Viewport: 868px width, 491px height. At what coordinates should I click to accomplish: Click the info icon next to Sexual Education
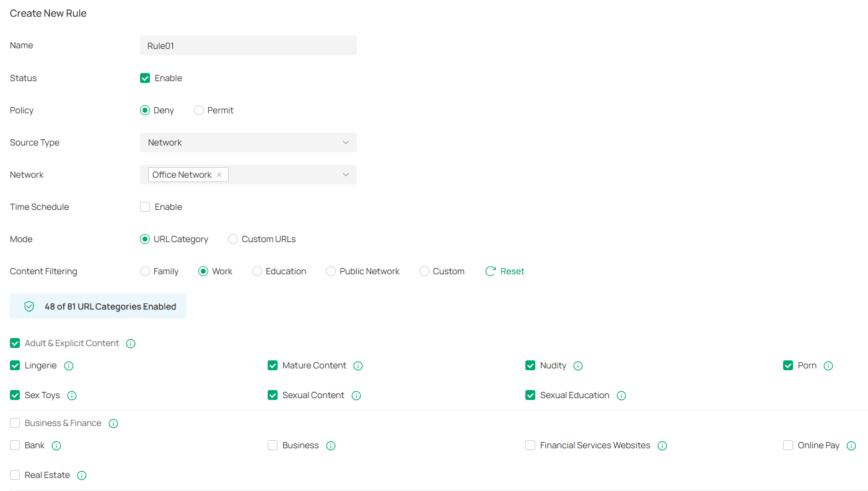pos(621,395)
